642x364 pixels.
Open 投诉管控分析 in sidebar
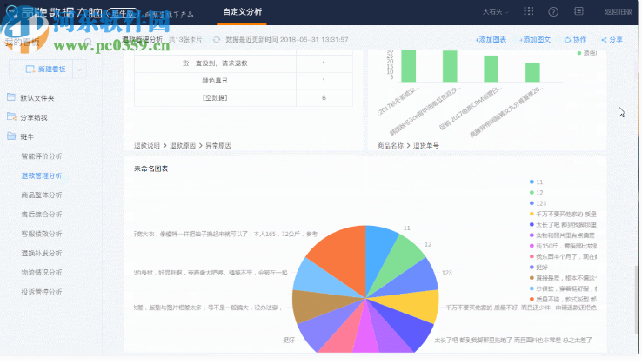pyautogui.click(x=42, y=292)
